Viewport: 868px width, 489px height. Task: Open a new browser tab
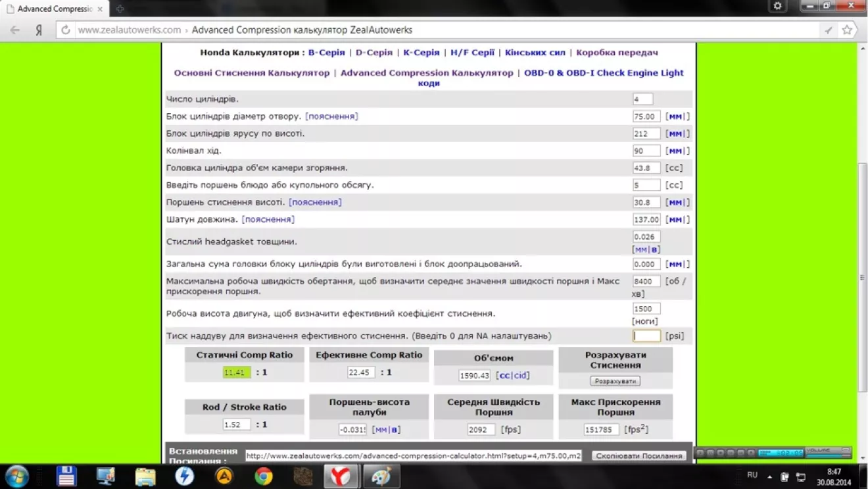pos(120,9)
